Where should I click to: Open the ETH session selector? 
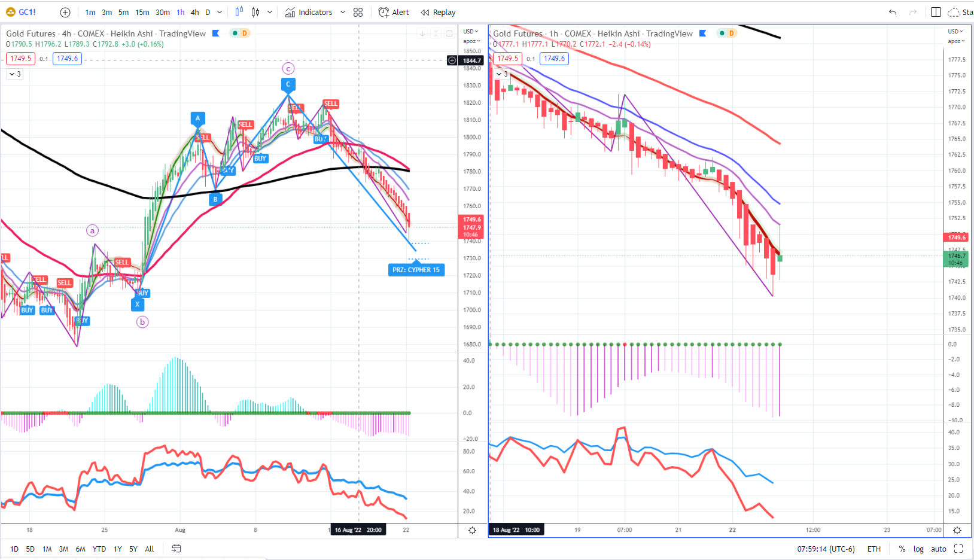pyautogui.click(x=874, y=549)
